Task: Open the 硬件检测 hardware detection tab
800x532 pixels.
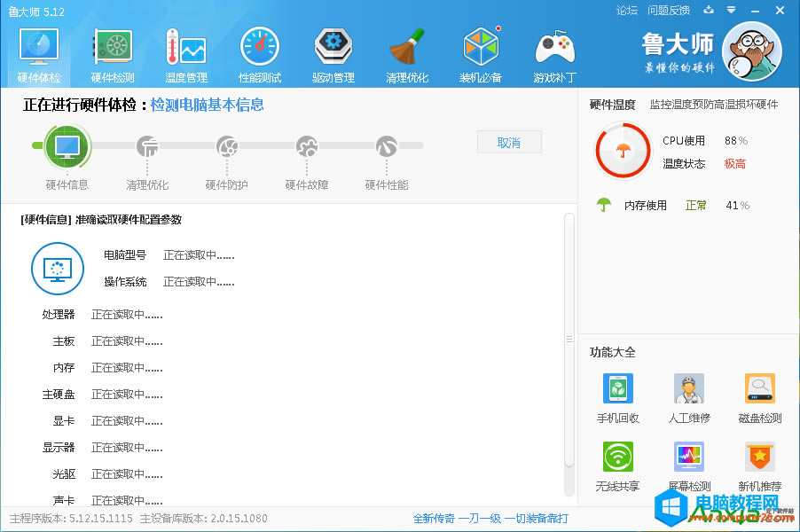Action: 113,53
